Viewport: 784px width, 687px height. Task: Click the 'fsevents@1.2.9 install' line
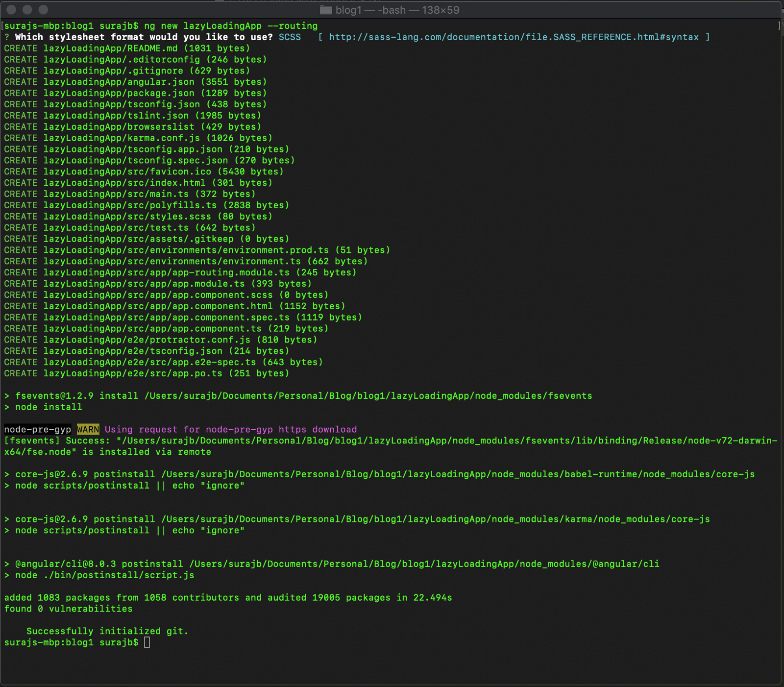(x=298, y=396)
